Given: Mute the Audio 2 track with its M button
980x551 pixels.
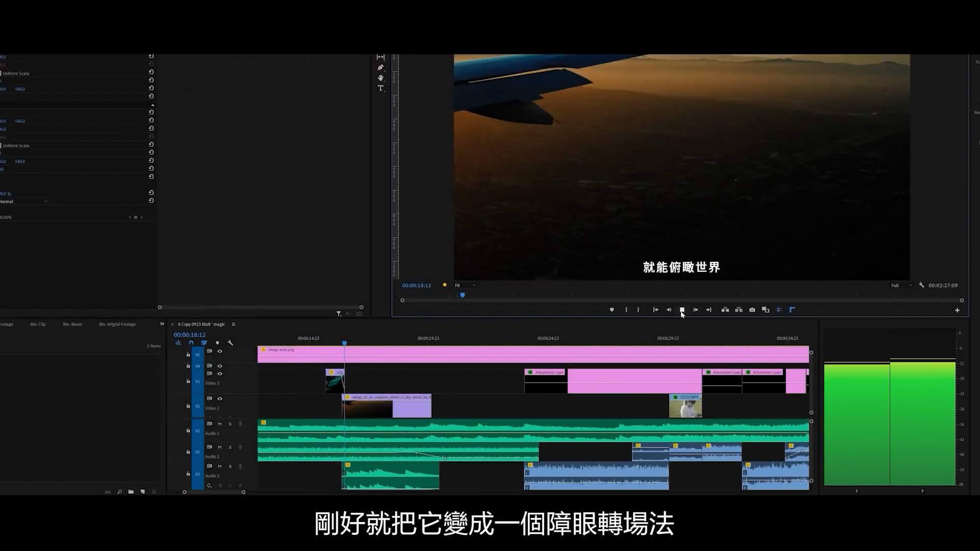Looking at the screenshot, I should pos(219,446).
